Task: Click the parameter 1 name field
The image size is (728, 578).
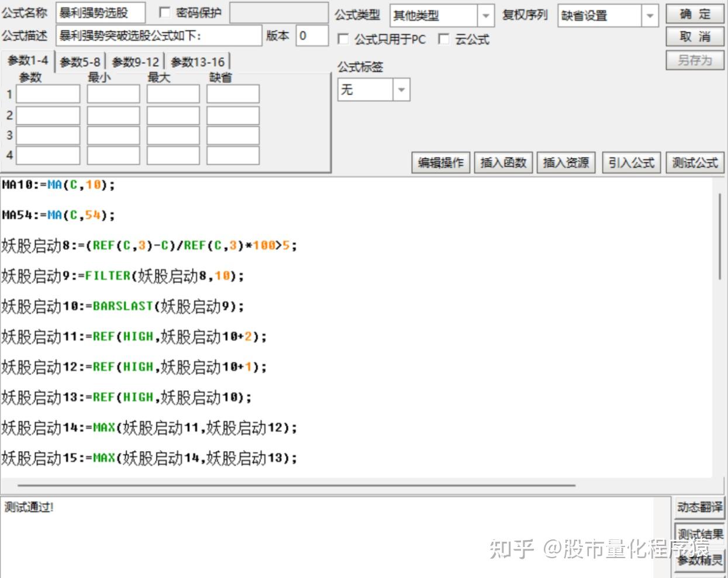Action: point(48,94)
